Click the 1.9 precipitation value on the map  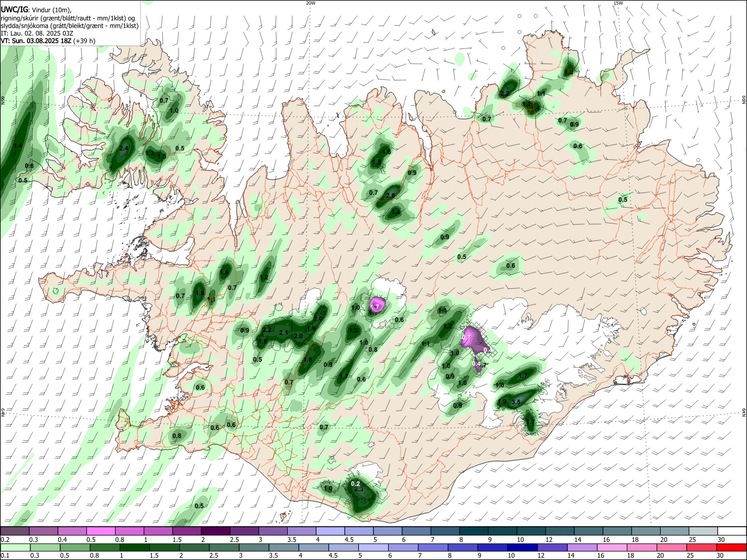click(502, 402)
